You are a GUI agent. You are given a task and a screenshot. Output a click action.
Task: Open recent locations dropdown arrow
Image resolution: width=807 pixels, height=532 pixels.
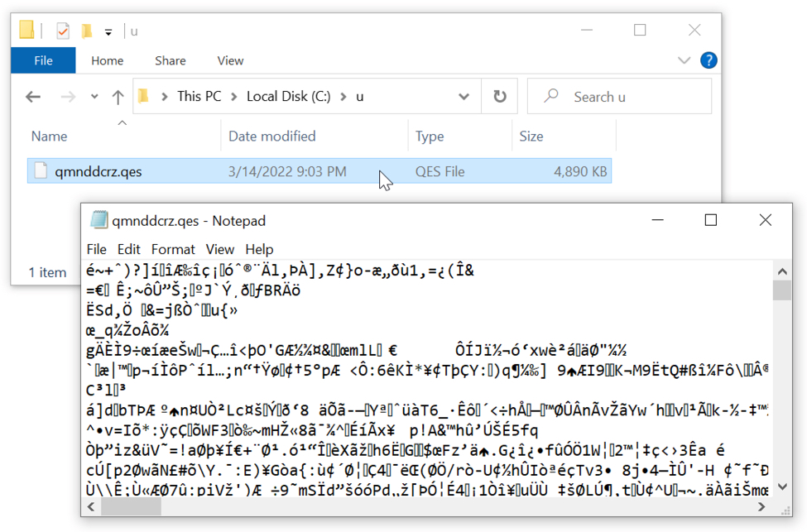pyautogui.click(x=94, y=97)
